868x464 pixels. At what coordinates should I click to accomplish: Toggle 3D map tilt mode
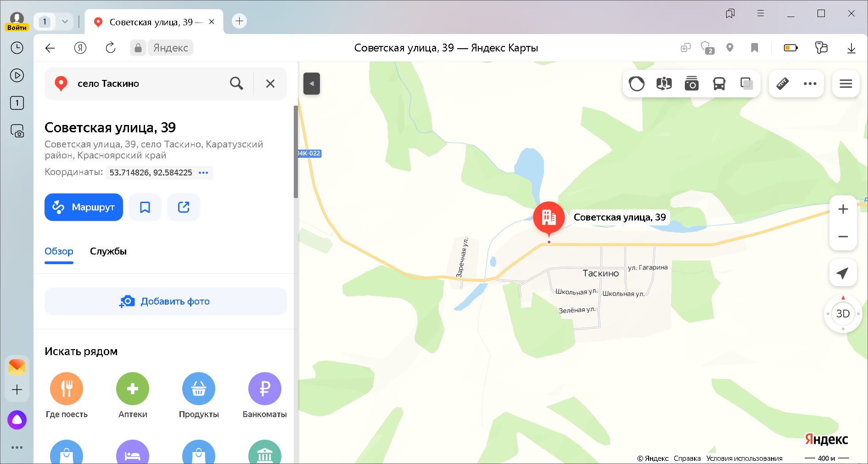[843, 314]
